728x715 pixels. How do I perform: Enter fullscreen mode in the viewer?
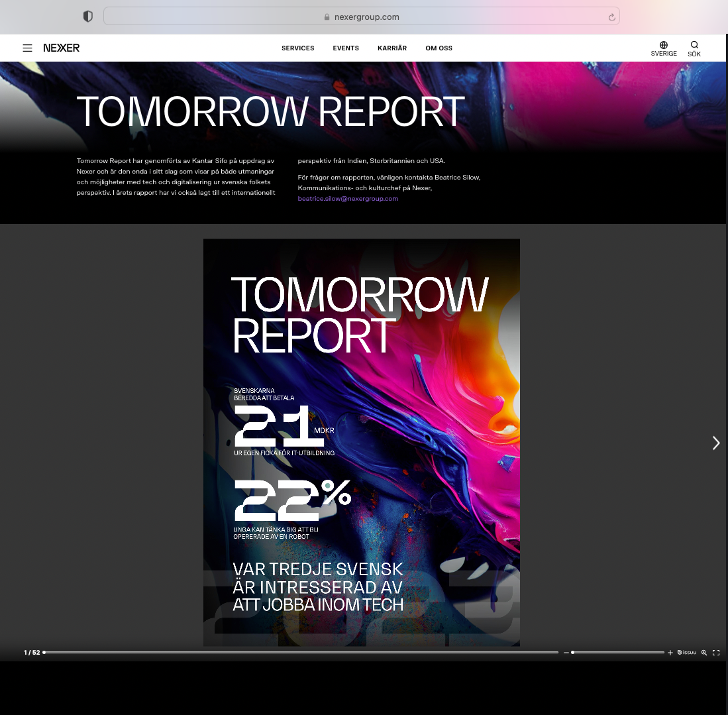716,653
